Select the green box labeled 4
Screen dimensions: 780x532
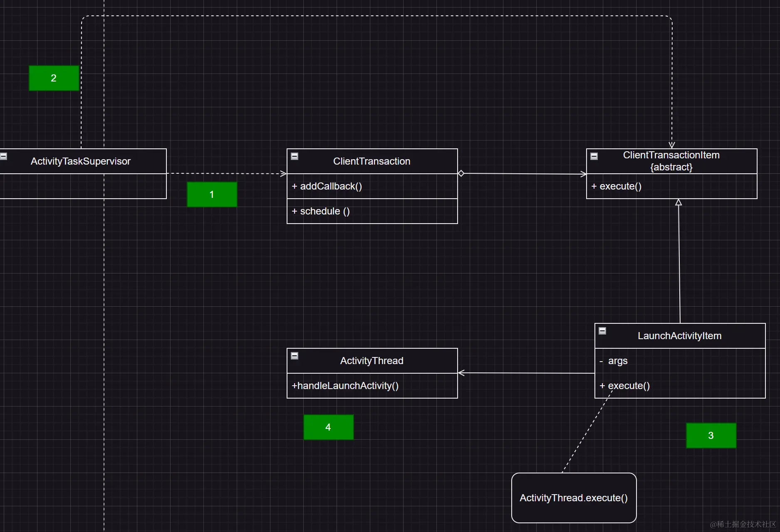click(x=329, y=427)
